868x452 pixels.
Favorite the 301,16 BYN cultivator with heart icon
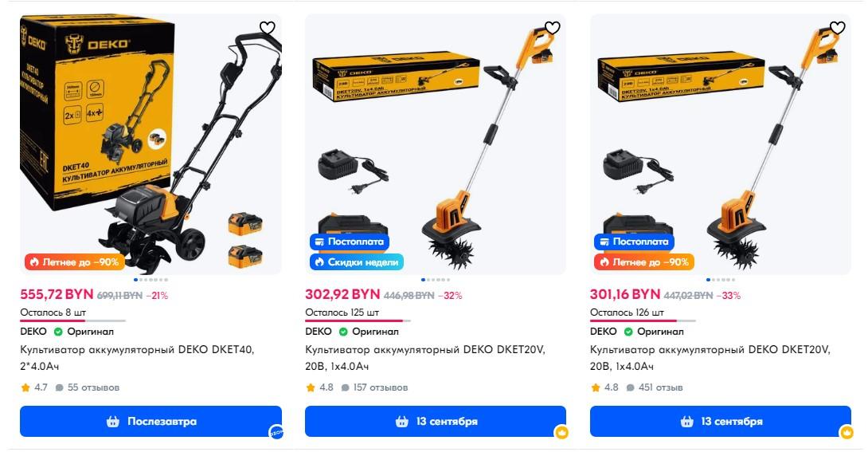click(838, 28)
